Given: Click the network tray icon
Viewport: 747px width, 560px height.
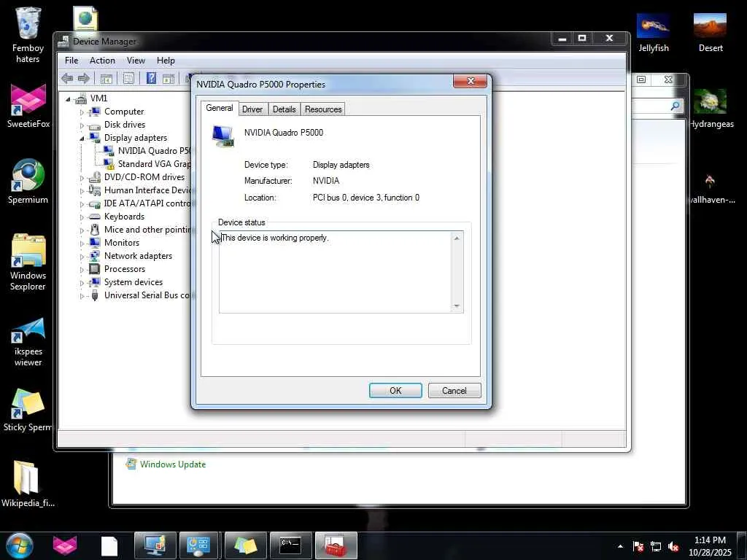Looking at the screenshot, I should coord(656,547).
